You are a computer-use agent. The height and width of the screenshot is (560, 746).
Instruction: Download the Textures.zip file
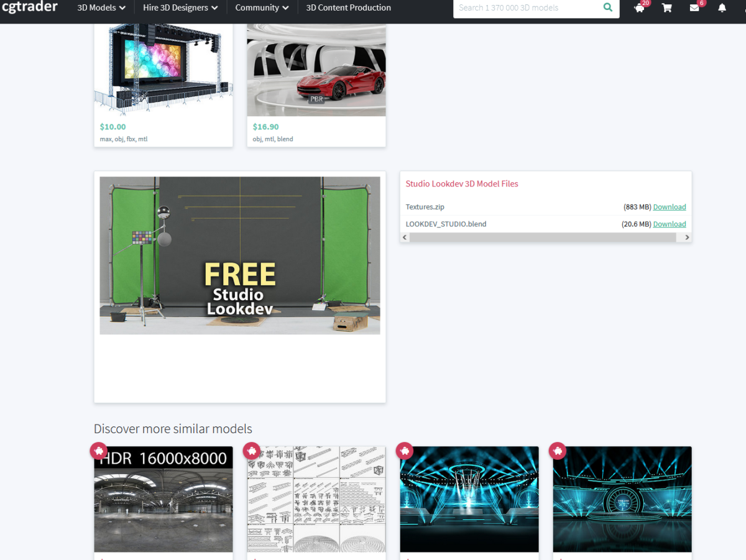point(669,207)
